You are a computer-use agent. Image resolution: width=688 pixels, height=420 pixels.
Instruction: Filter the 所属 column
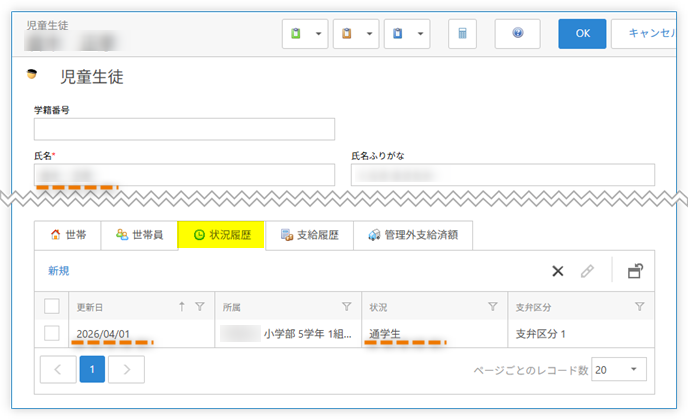coord(347,306)
